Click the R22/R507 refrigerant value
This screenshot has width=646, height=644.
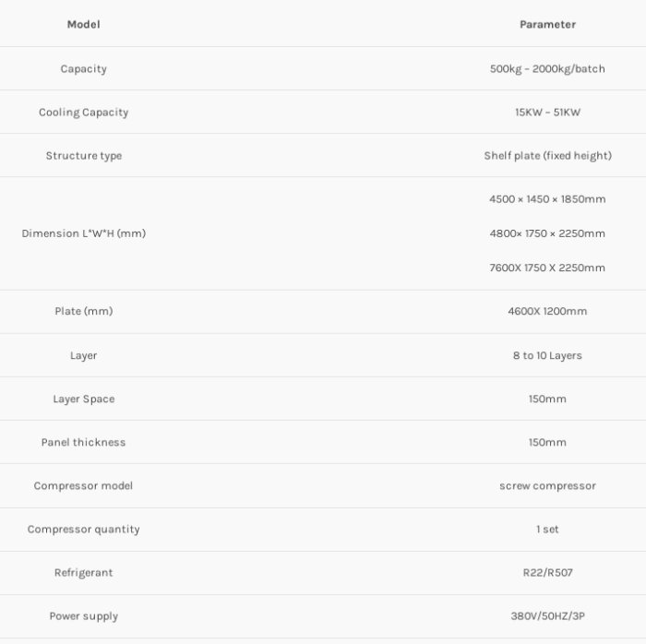pyautogui.click(x=547, y=573)
